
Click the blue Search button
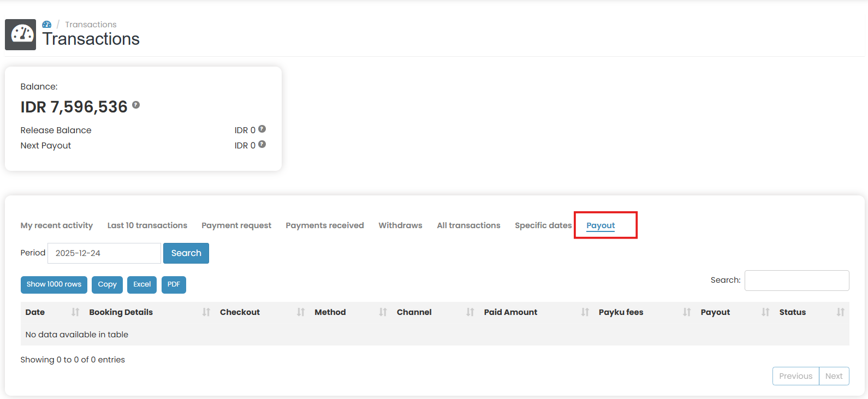coord(186,253)
